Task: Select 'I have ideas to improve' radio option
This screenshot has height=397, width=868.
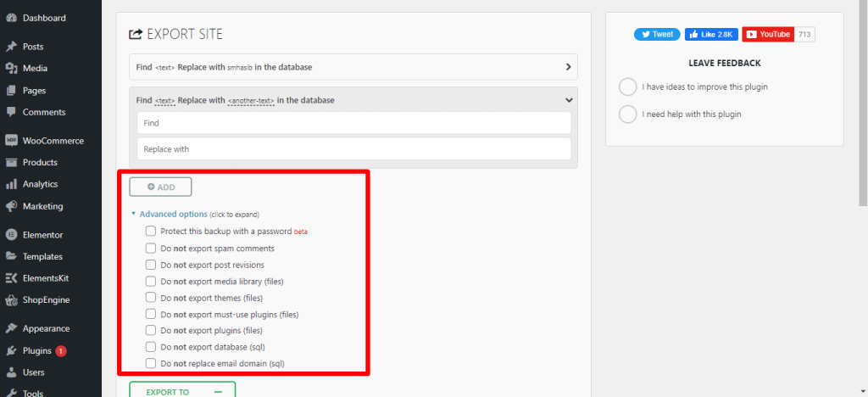Action: [627, 87]
